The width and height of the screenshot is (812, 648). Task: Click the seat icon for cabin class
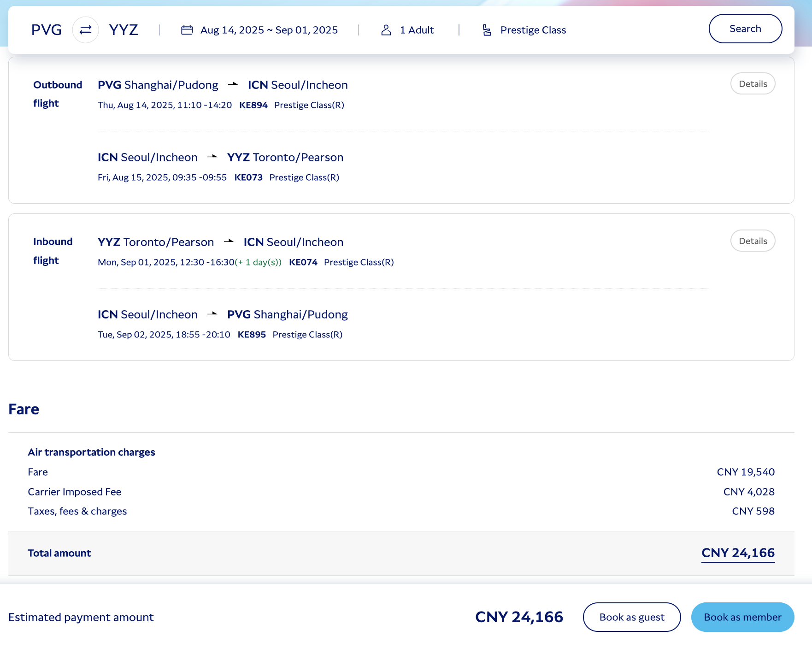487,30
